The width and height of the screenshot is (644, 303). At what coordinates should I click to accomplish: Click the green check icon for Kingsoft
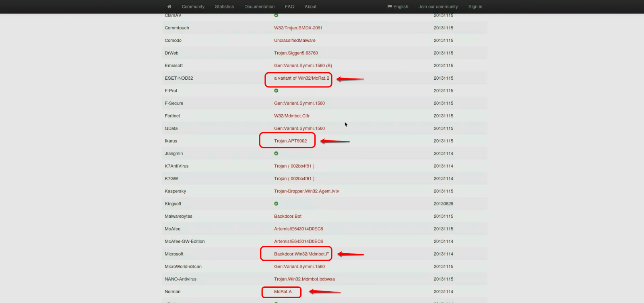click(x=276, y=204)
